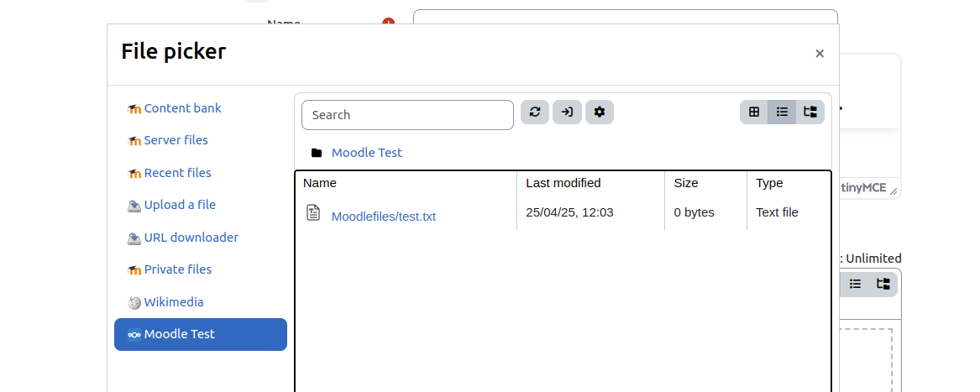Focus the file picker Search field

click(407, 115)
